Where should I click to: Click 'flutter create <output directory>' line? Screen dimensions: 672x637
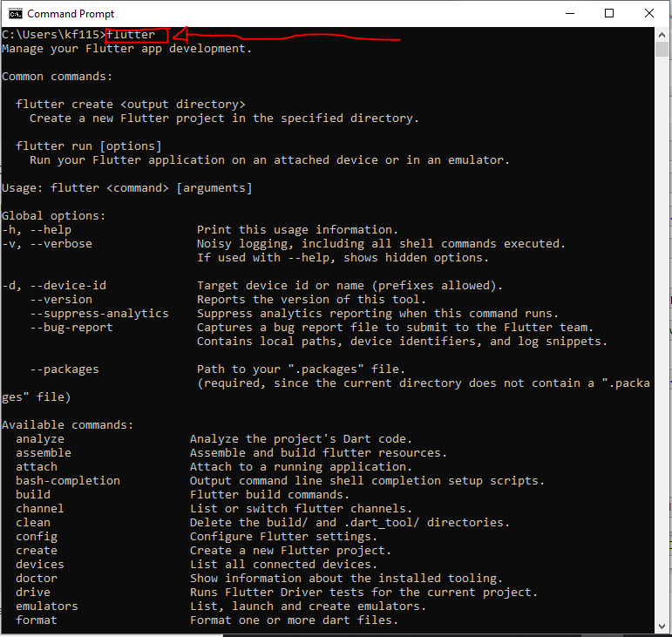pyautogui.click(x=131, y=105)
